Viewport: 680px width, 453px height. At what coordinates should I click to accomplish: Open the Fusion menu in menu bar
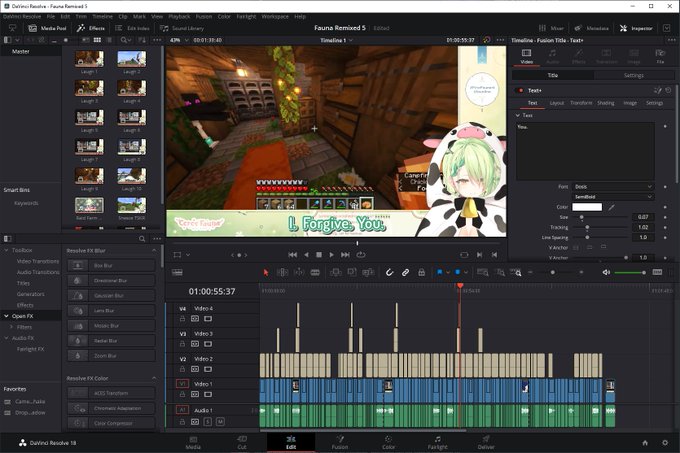click(x=204, y=16)
